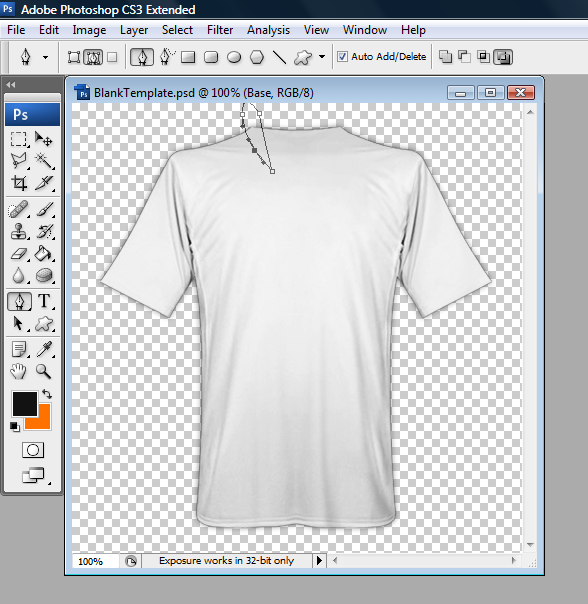
Task: Select the Sponge tool
Action: click(x=44, y=275)
